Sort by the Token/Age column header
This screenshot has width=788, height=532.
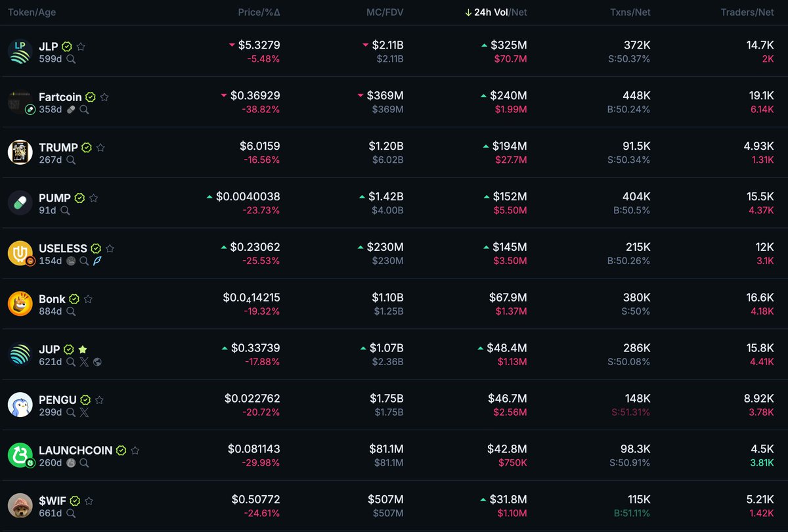click(32, 12)
